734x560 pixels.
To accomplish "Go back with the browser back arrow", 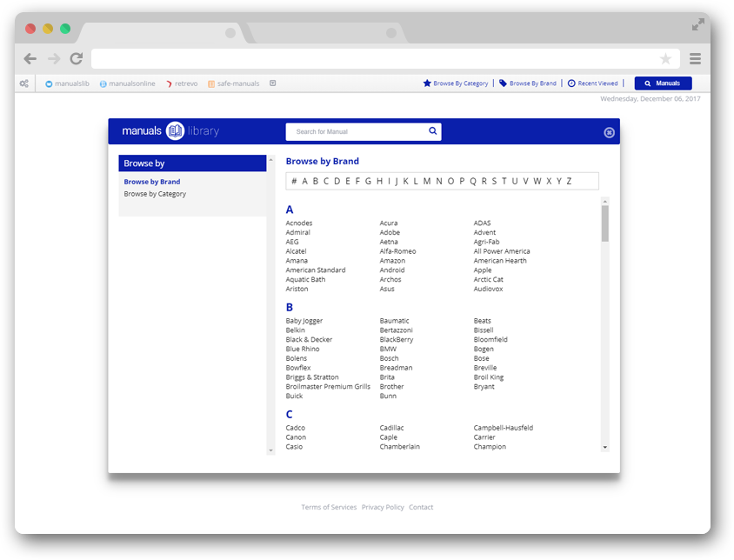I will [x=30, y=58].
